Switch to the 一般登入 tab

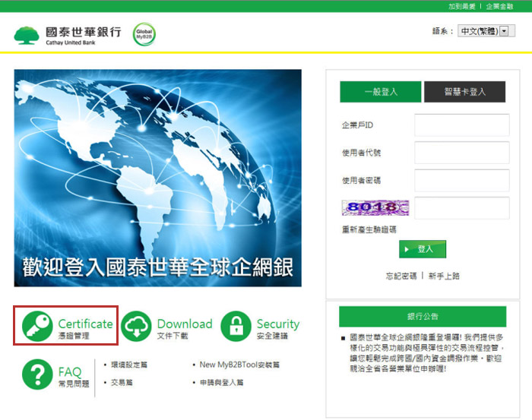(x=380, y=92)
